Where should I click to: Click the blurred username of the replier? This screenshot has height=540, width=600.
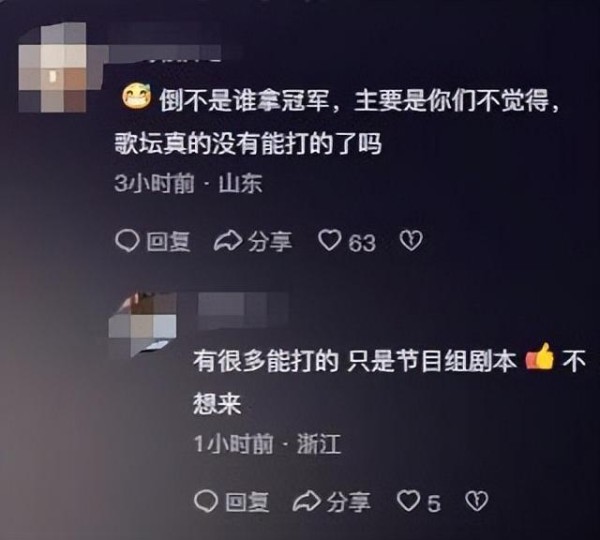click(243, 311)
